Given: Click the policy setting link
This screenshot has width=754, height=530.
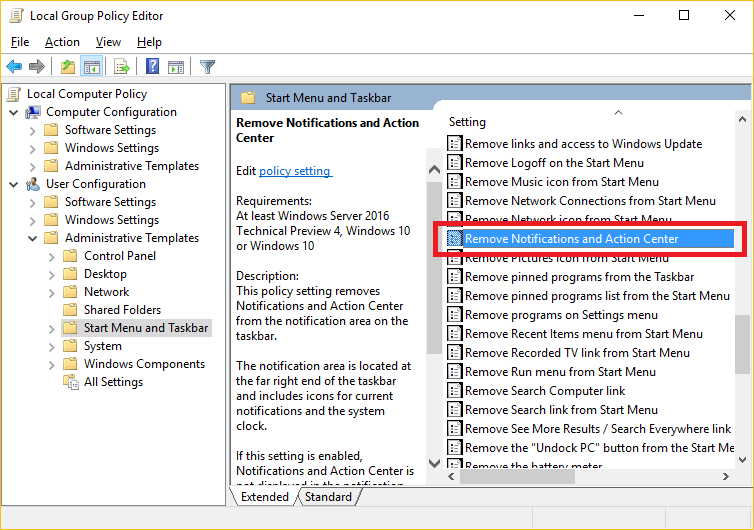Looking at the screenshot, I should pos(295,171).
